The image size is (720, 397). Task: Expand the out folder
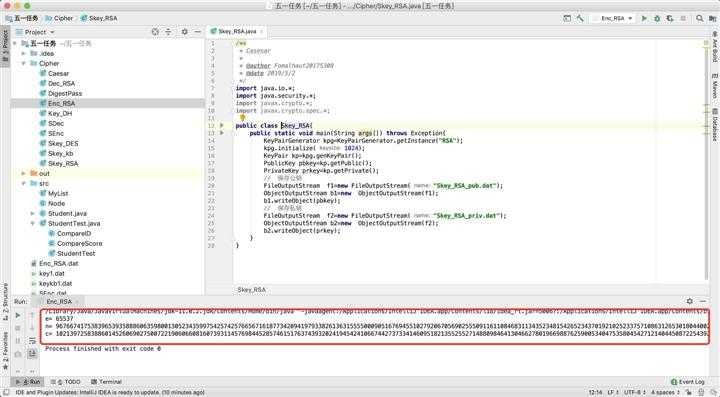click(24, 173)
